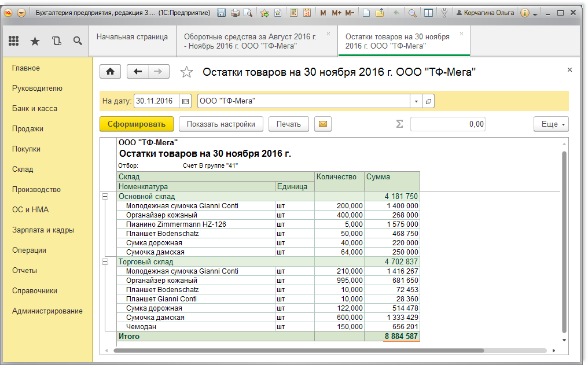588x365 pixels.
Task: Open the Банк и касса section
Action: pos(35,109)
